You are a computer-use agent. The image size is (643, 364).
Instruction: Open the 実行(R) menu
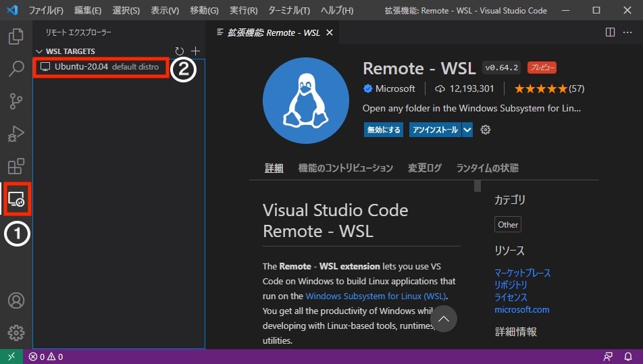244,10
